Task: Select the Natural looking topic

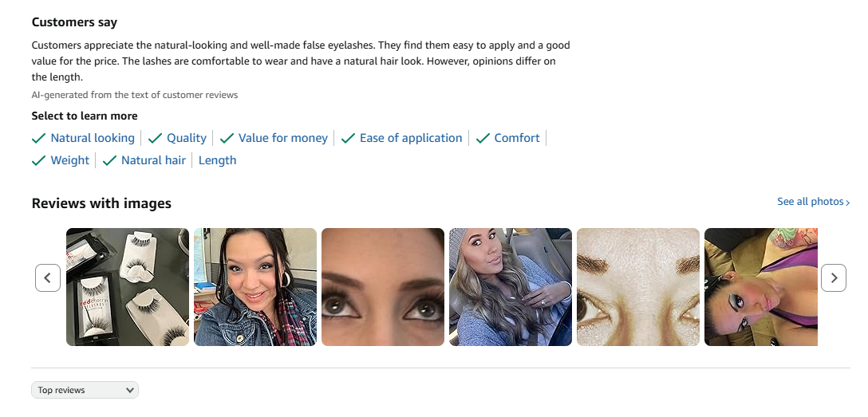Action: pyautogui.click(x=93, y=138)
